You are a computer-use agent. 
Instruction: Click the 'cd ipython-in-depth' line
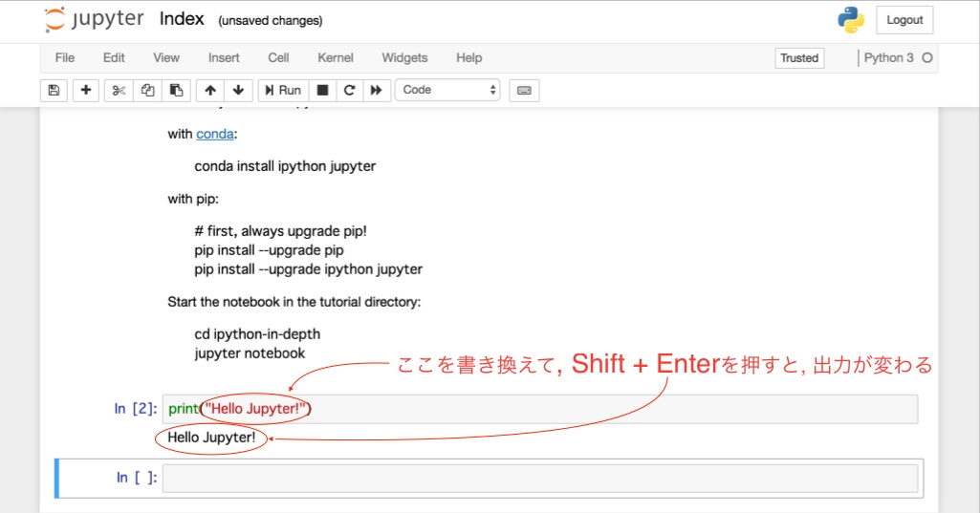point(257,334)
